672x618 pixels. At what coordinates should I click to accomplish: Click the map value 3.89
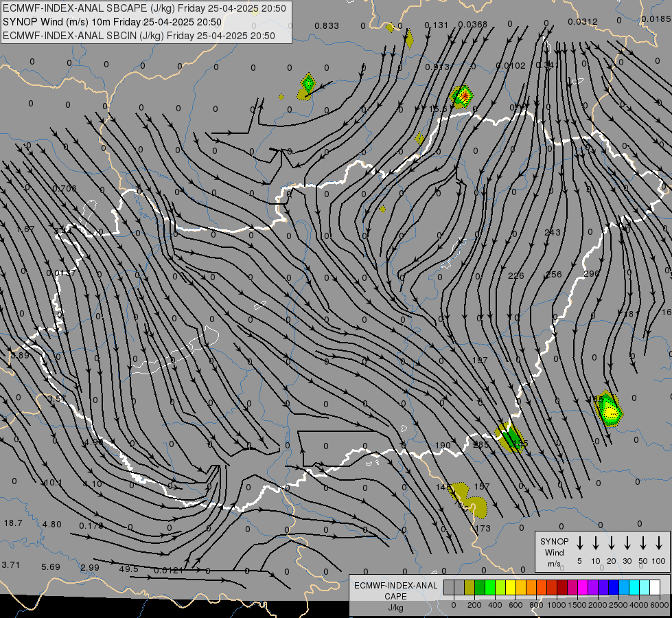(x=20, y=355)
